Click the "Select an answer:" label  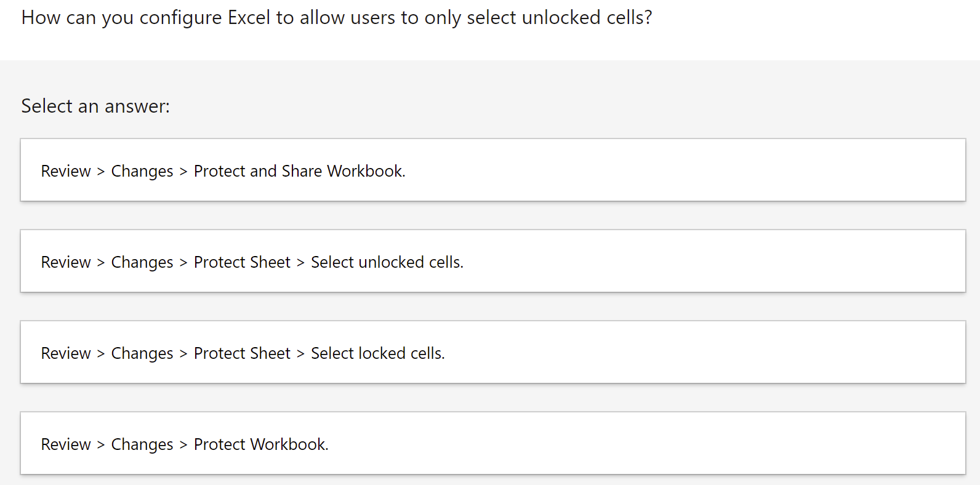click(95, 106)
